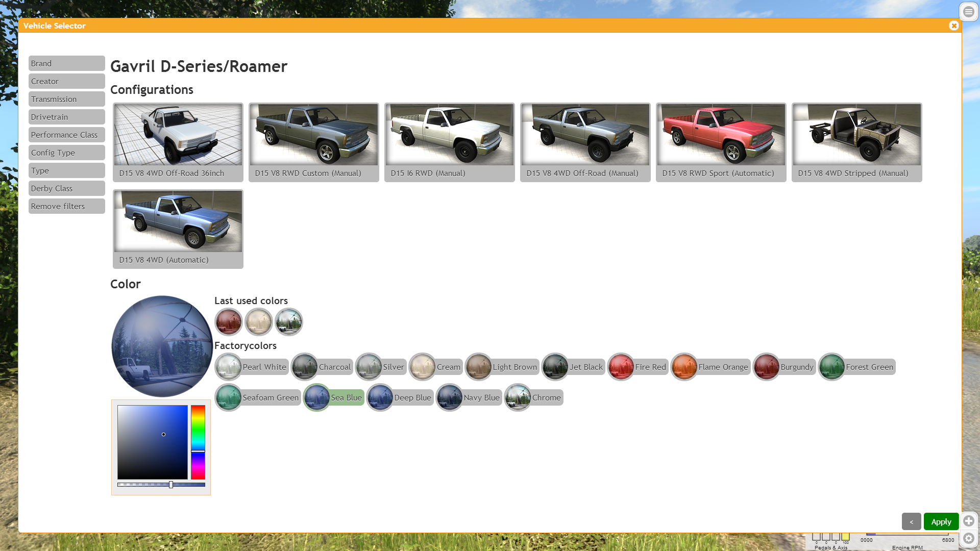Choose Deep Blue factory color
The width and height of the screenshot is (980, 551).
400,397
